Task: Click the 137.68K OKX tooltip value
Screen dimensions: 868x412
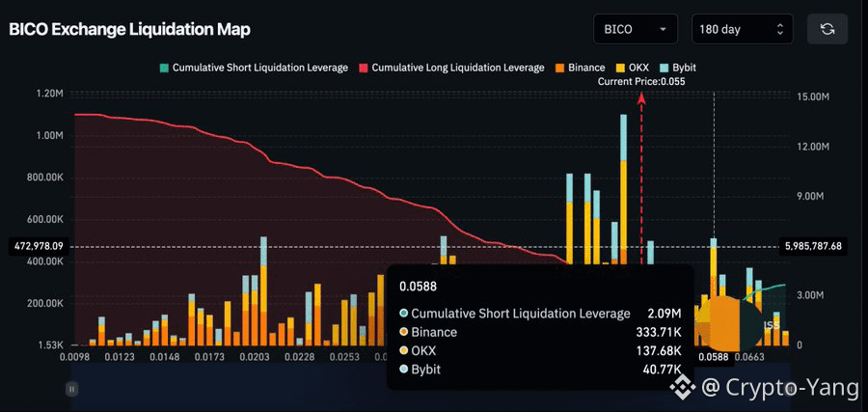Action: pyautogui.click(x=659, y=351)
